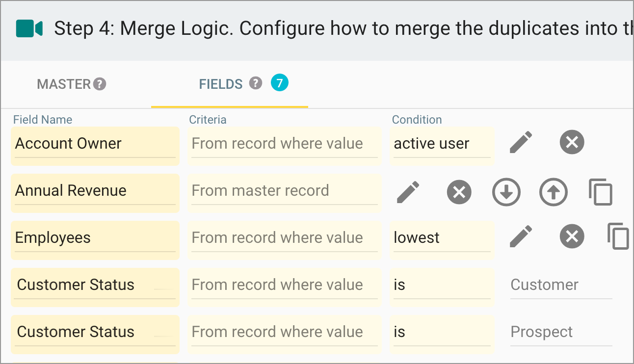Viewport: 634px width, 364px height.
Task: Click the Prospect value input field
Action: pos(561,333)
